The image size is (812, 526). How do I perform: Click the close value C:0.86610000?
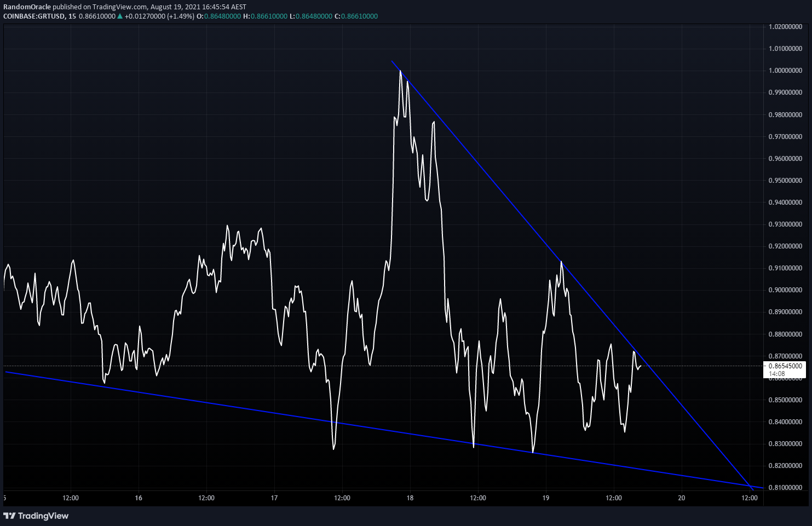355,16
